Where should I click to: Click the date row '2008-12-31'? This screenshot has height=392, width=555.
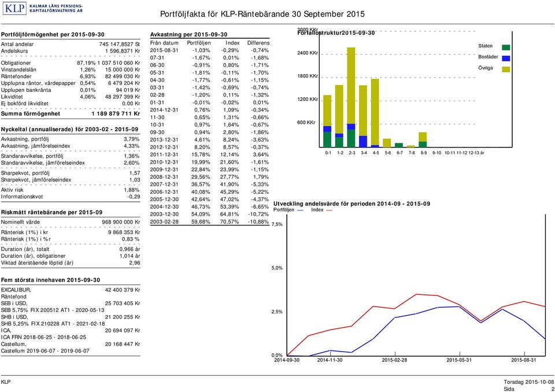pyautogui.click(x=164, y=177)
